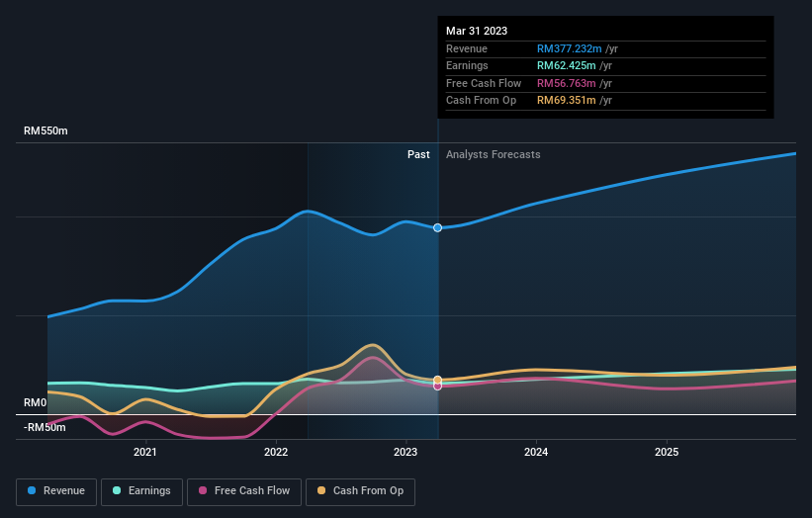
Task: Click the Cash From Op label in tooltip
Action: coord(481,101)
